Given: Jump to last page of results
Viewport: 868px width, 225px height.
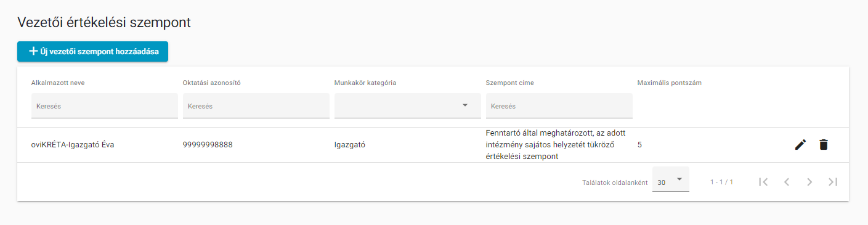Looking at the screenshot, I should pyautogui.click(x=833, y=182).
